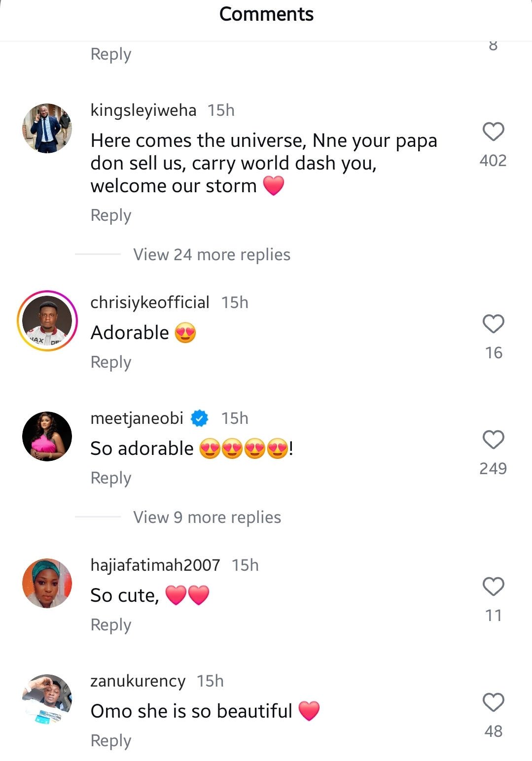Expand 'View 9 more replies'
This screenshot has width=532, height=761.
click(x=207, y=518)
